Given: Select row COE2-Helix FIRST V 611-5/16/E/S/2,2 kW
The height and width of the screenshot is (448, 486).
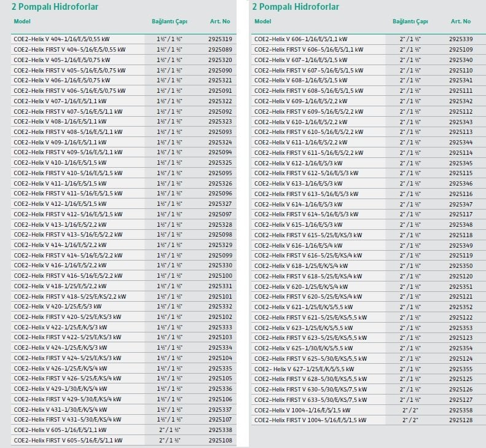Looking at the screenshot, I should click(x=369, y=153).
